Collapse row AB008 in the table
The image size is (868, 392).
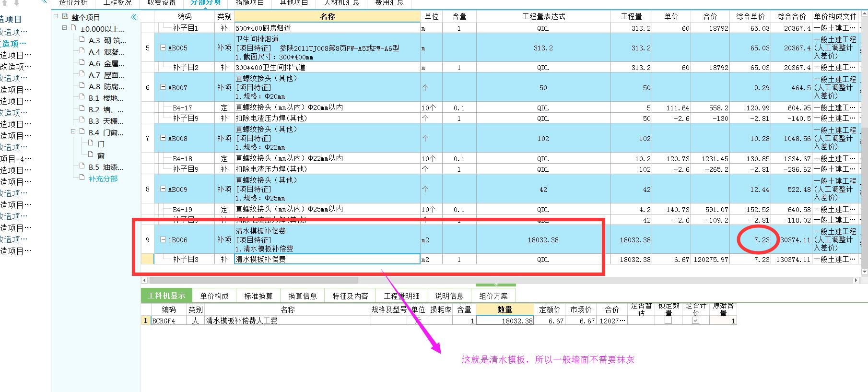(163, 138)
